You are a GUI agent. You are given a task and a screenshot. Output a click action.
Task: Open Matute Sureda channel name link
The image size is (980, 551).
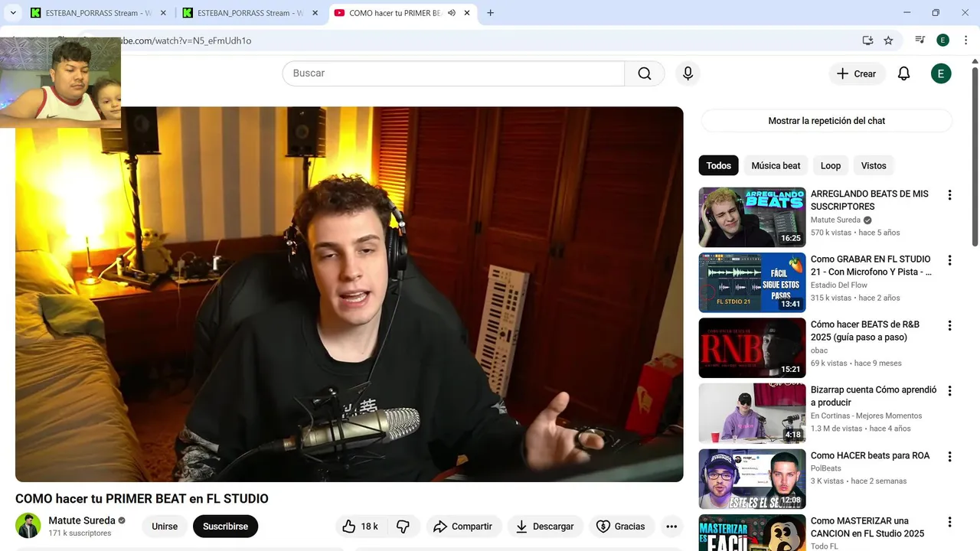pos(82,520)
